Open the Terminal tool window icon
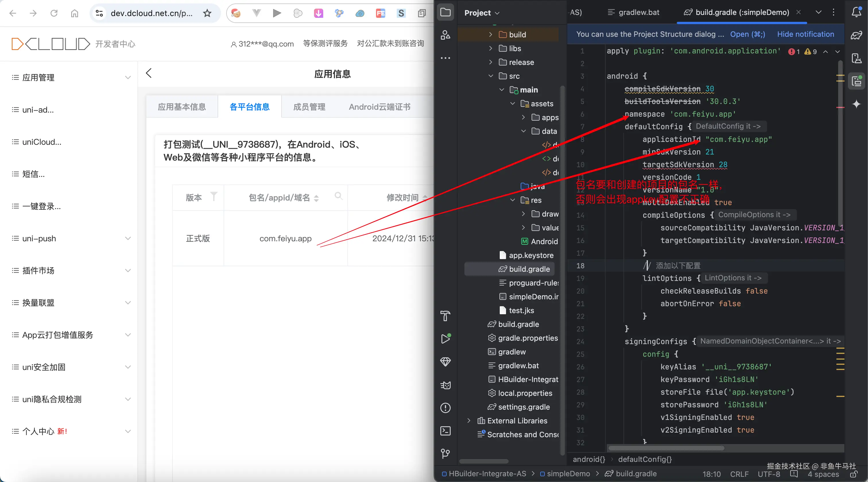868x482 pixels. coord(445,431)
